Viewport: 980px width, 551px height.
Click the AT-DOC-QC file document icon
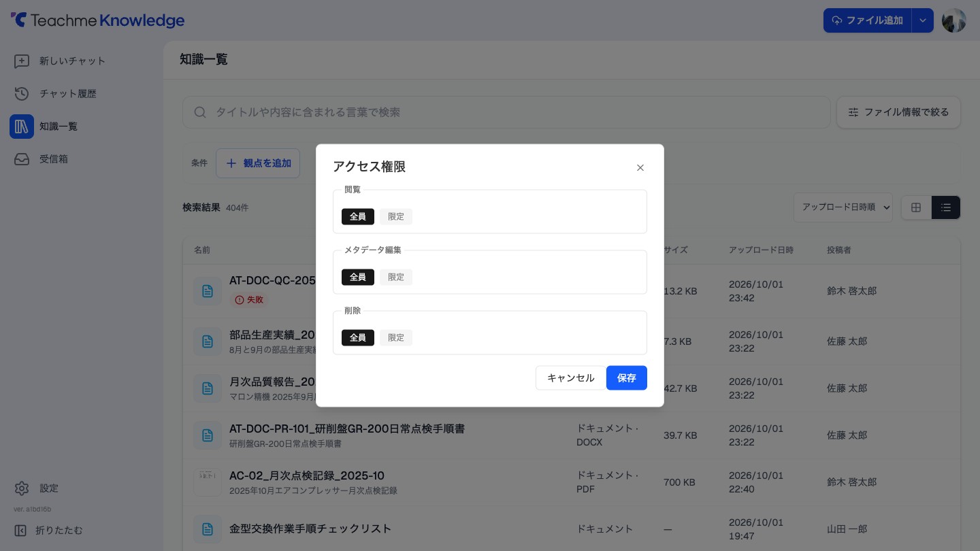208,291
